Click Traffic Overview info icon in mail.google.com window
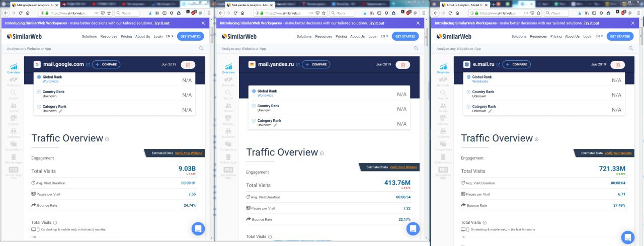The image size is (644, 246). [x=107, y=139]
